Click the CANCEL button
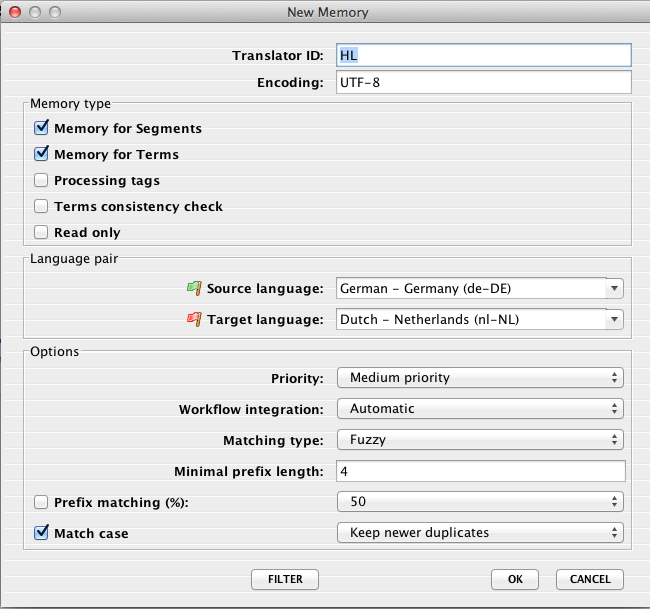 point(590,579)
